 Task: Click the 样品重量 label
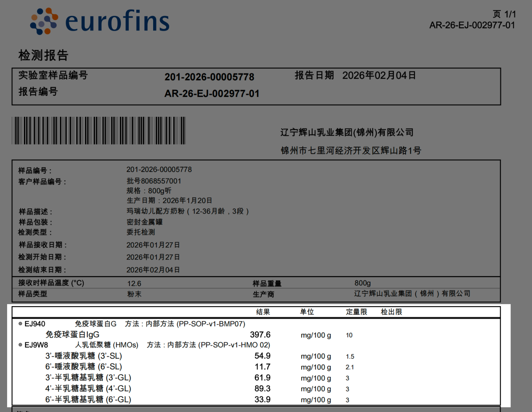pyautogui.click(x=267, y=283)
